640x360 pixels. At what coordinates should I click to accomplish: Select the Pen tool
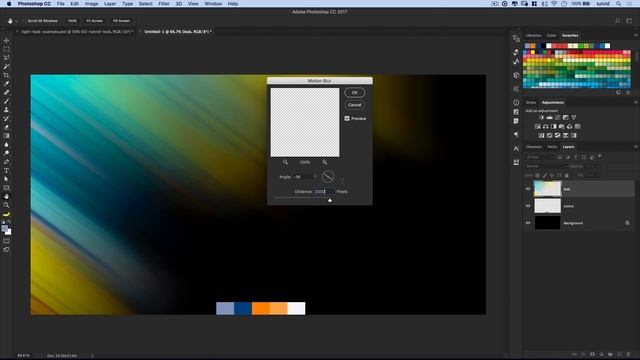[7, 162]
